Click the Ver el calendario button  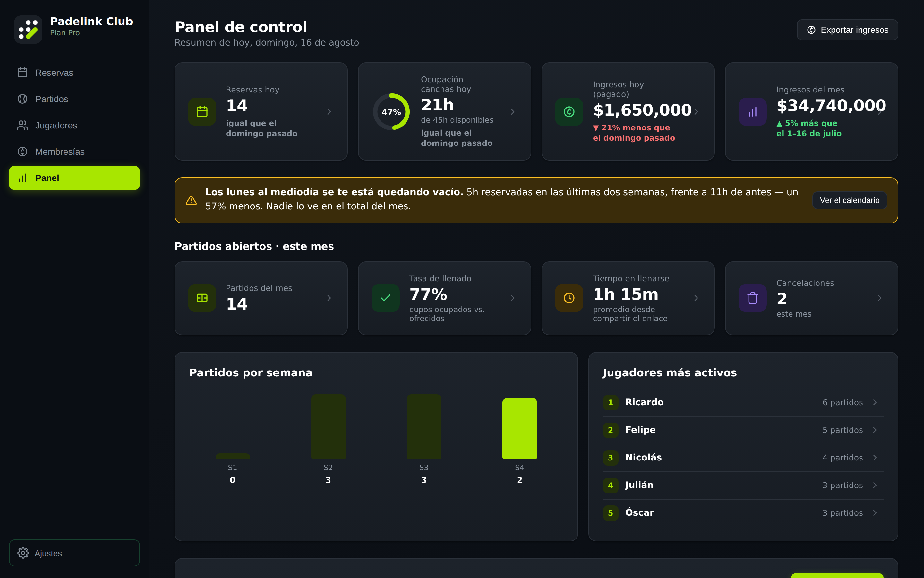pyautogui.click(x=850, y=200)
